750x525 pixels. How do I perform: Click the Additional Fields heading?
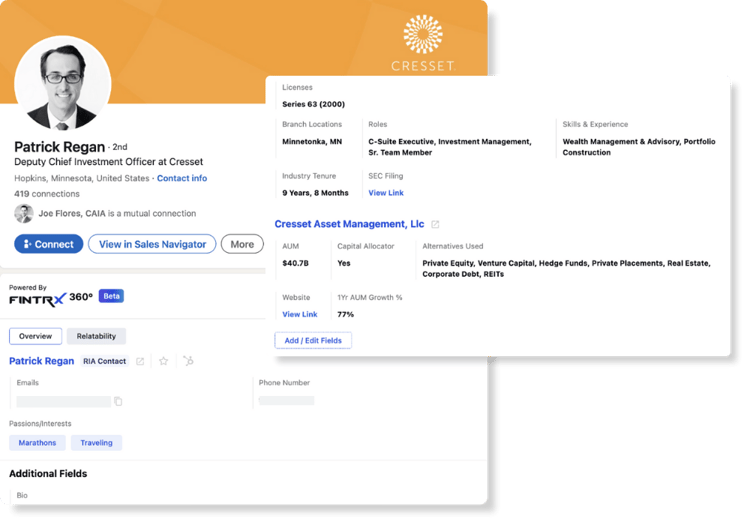[48, 473]
